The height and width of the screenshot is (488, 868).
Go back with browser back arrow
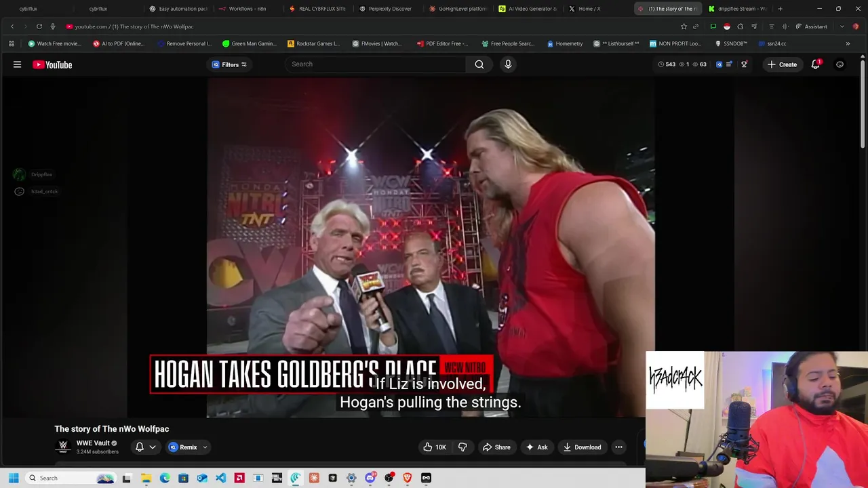[12, 26]
